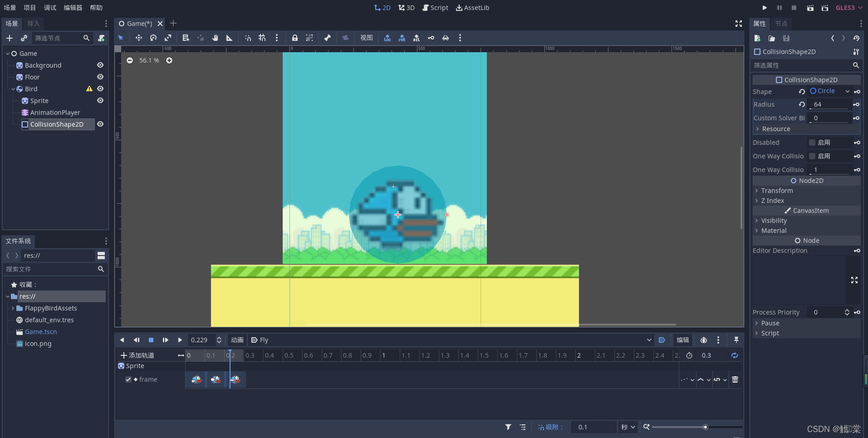Select the Move tool in the viewport toolbar

coord(139,38)
